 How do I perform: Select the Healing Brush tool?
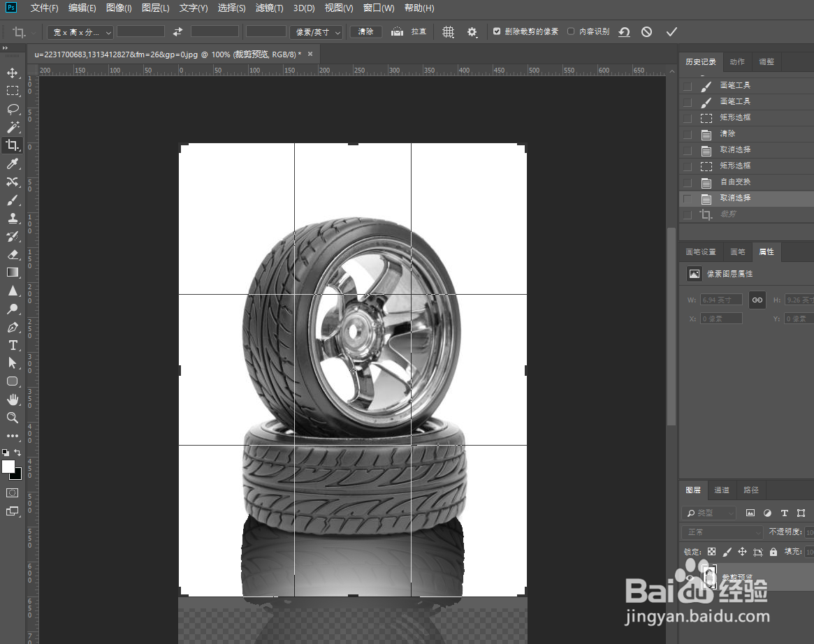coord(13,182)
